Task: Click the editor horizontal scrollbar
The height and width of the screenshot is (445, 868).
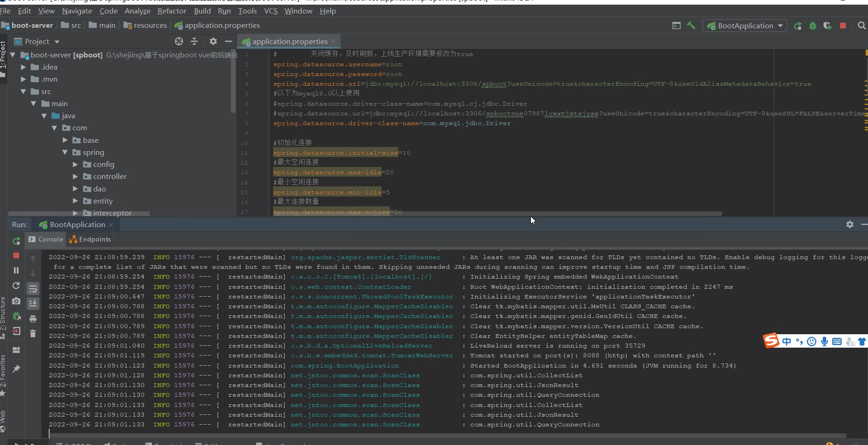Action: click(496, 214)
